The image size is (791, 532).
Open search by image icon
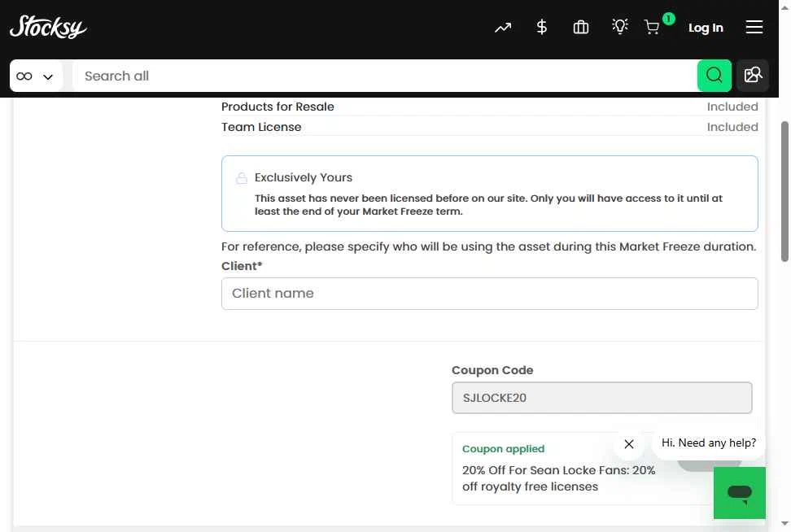click(753, 76)
